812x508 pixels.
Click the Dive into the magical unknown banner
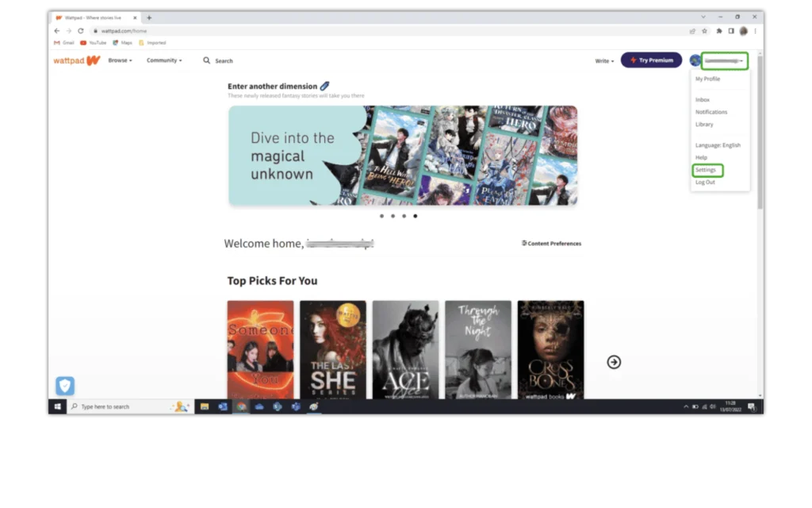403,156
